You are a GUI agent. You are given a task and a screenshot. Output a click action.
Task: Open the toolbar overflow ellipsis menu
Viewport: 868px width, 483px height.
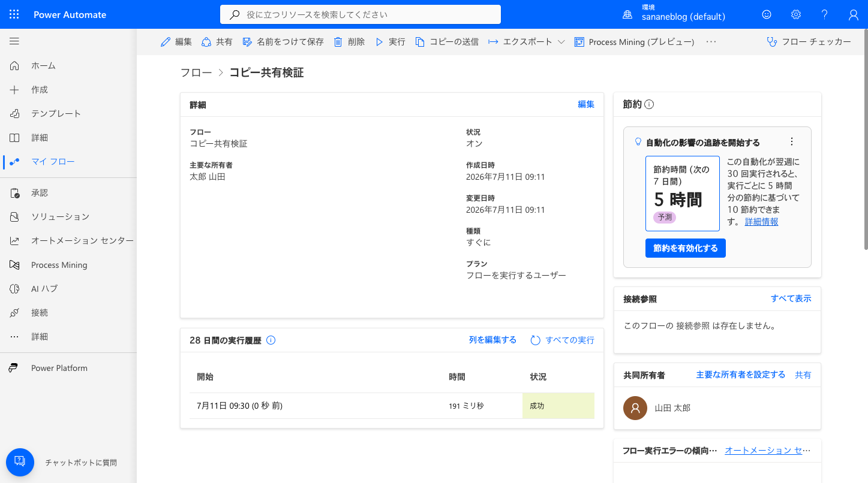[x=711, y=42]
